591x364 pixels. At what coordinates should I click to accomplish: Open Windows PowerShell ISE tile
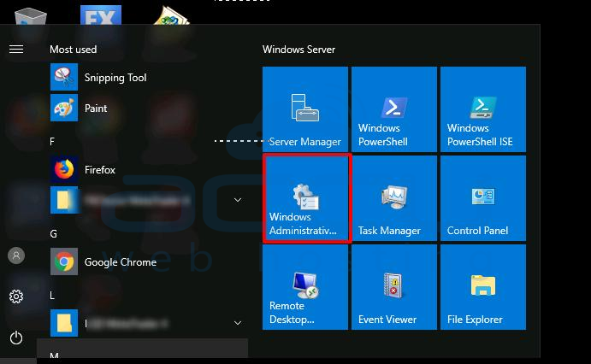[x=483, y=109]
